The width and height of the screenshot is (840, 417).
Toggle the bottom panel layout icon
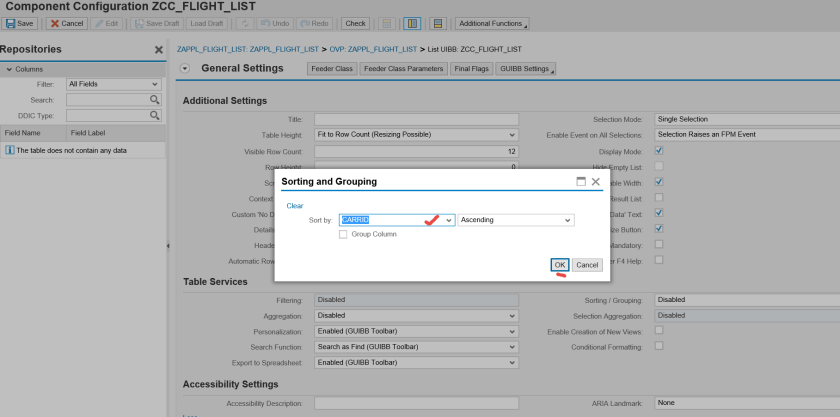pyautogui.click(x=438, y=24)
